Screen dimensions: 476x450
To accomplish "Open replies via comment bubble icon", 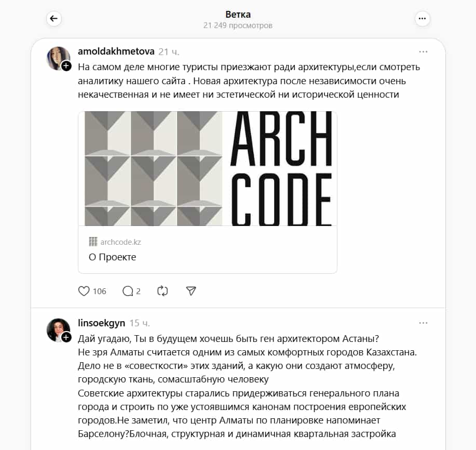I will click(x=128, y=291).
